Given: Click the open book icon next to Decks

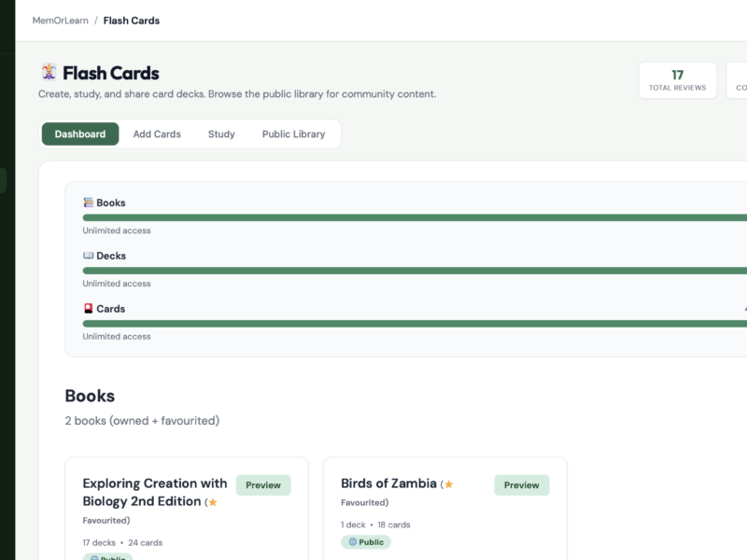Looking at the screenshot, I should [x=88, y=255].
